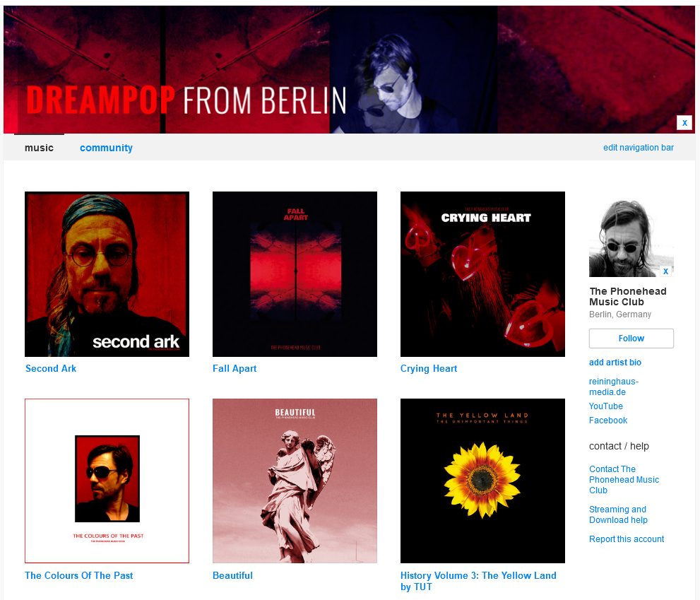
Task: Open the Crying Heart album artwork
Action: (x=482, y=274)
